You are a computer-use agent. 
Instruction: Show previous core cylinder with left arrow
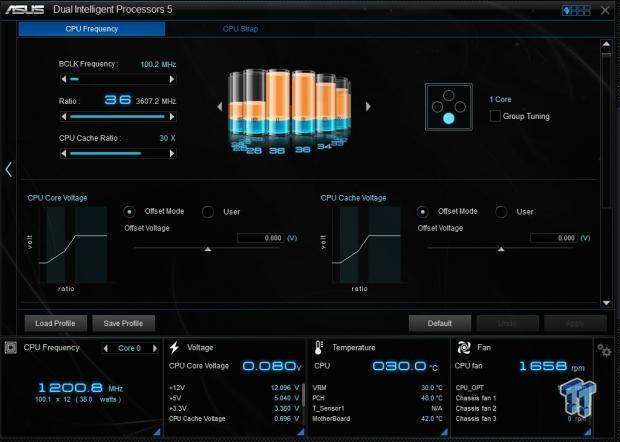point(220,106)
